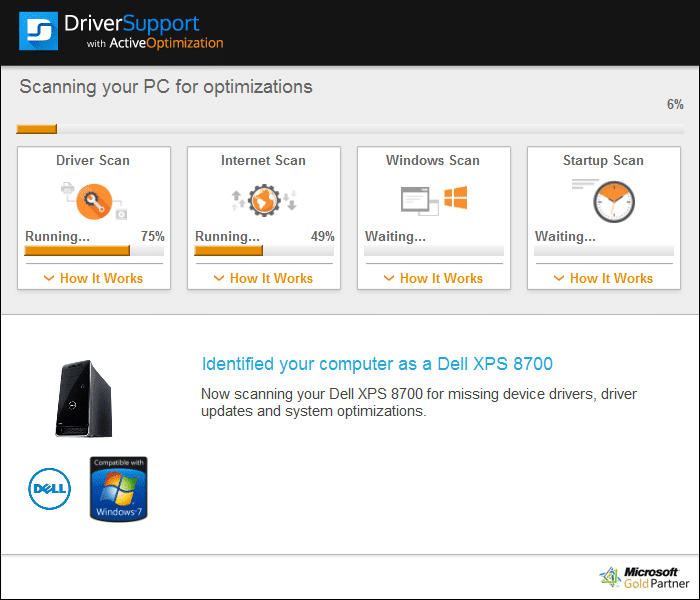
Task: Click the Internet Scan globe gear icon
Action: pyautogui.click(x=264, y=200)
